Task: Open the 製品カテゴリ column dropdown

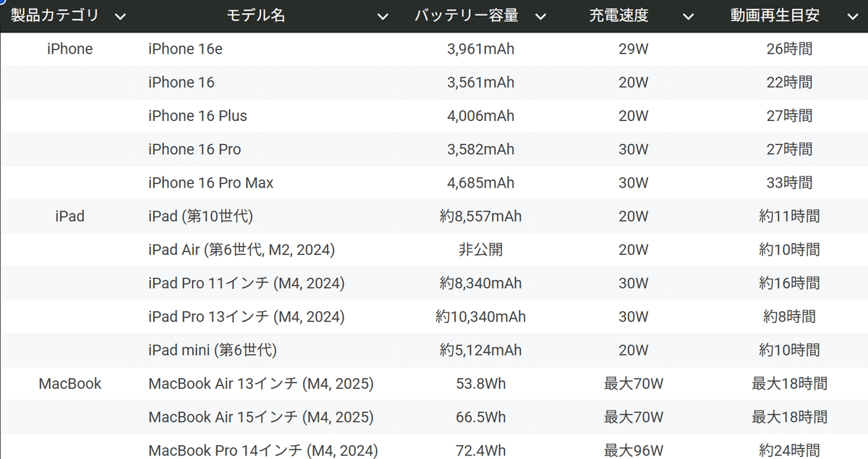Action: click(121, 15)
